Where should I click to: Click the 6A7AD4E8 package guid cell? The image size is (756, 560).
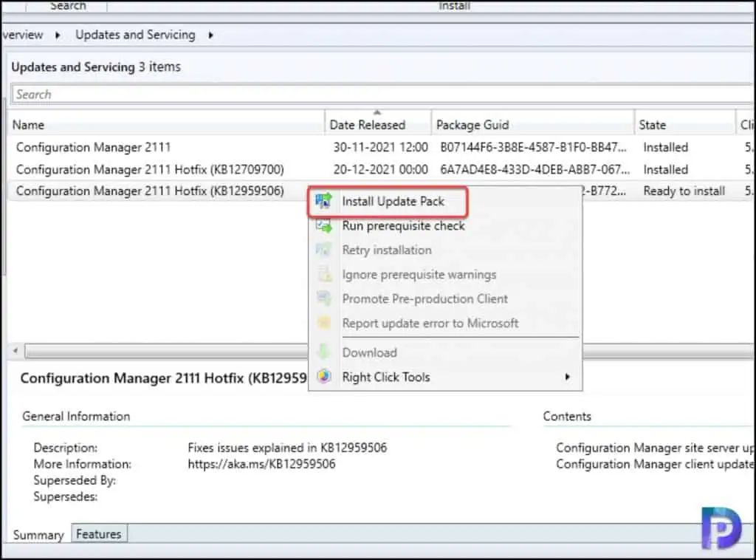pyautogui.click(x=535, y=169)
